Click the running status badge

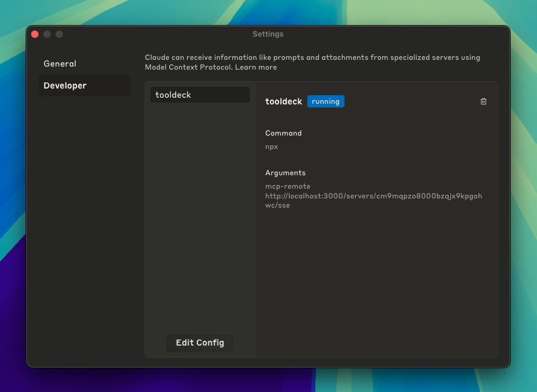[326, 101]
